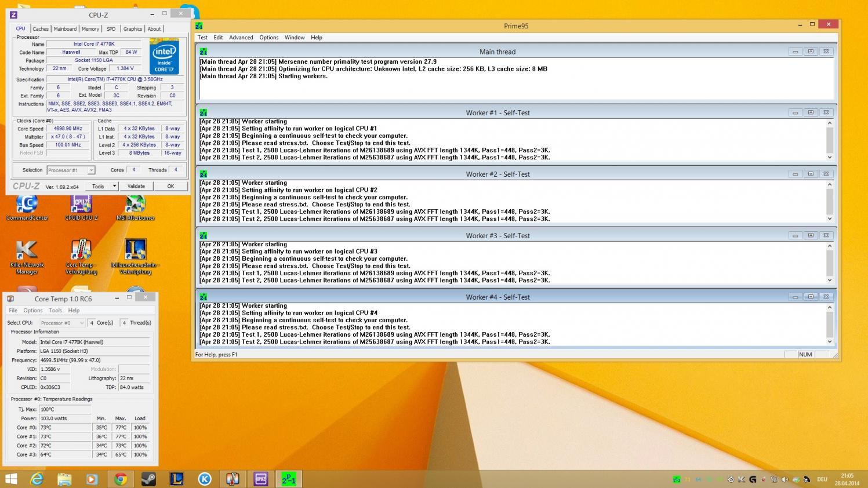Switch to the CPU-Z taskbar button

260,479
